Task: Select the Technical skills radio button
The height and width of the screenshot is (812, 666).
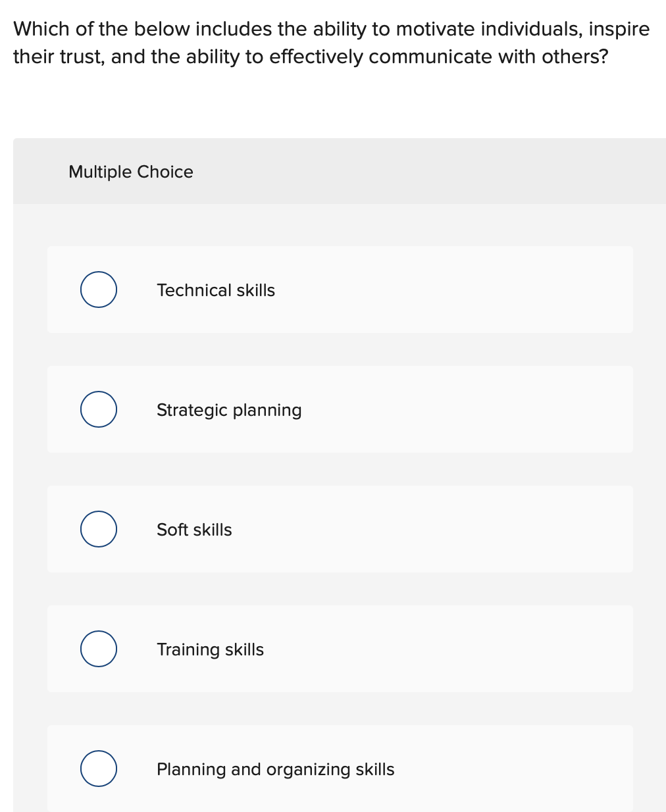Action: click(x=98, y=290)
